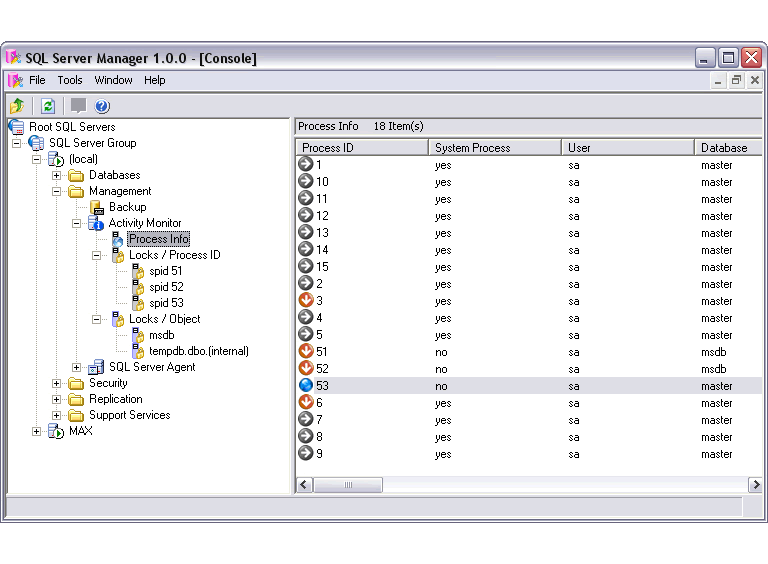768x564 pixels.
Task: Click the console menu bar app icon
Action: [15, 80]
